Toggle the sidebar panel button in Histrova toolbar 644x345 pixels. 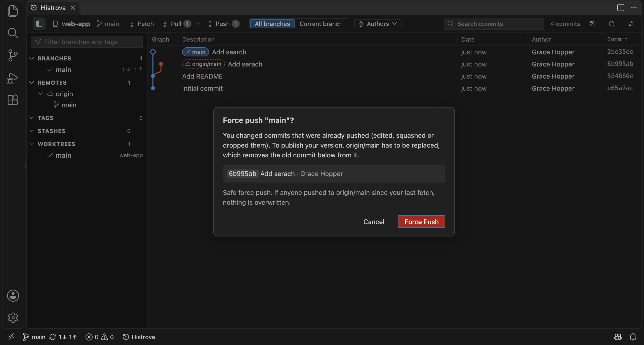pyautogui.click(x=39, y=24)
